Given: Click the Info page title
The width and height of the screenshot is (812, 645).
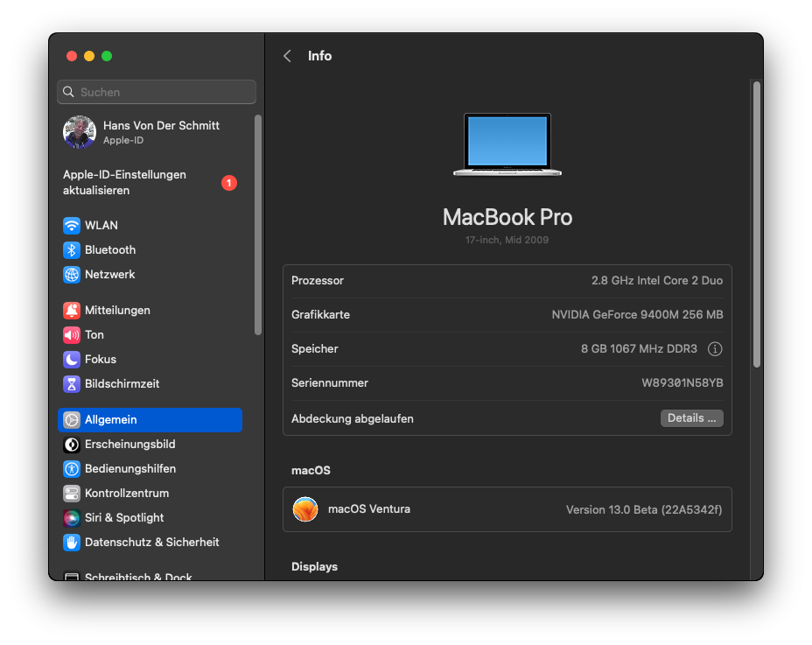Looking at the screenshot, I should 320,55.
